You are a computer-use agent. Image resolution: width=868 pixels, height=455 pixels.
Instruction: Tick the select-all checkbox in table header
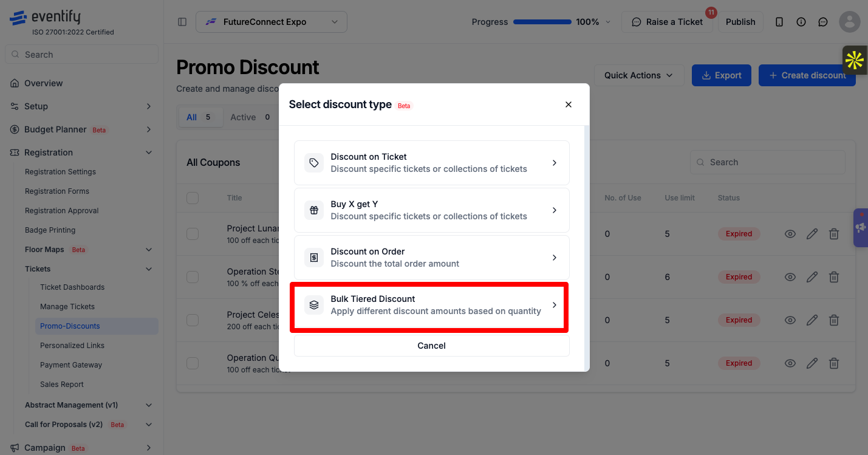tap(193, 198)
